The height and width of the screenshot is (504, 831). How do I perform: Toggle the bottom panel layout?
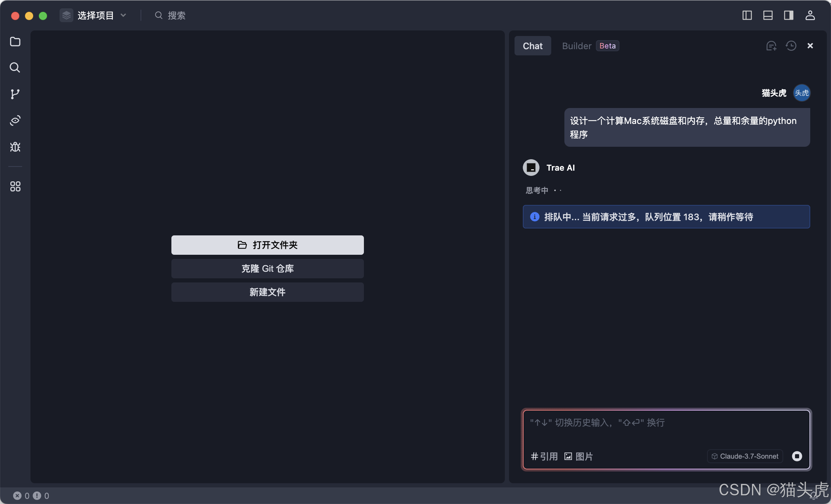[768, 15]
